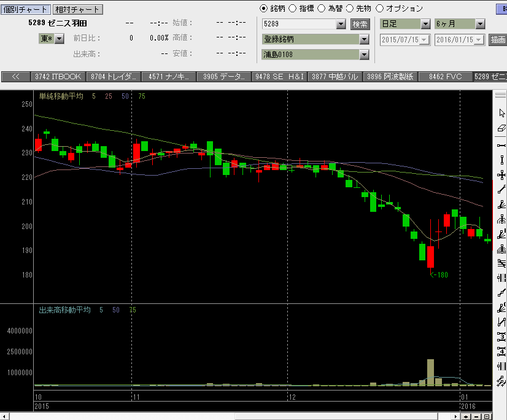Open the 4571 ナノキ stock tab
Screen dimensions: 507x420
(169, 77)
